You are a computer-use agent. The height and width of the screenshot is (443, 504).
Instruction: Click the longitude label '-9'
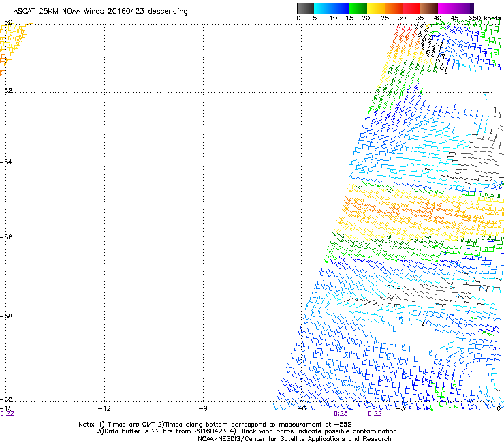[202, 408]
